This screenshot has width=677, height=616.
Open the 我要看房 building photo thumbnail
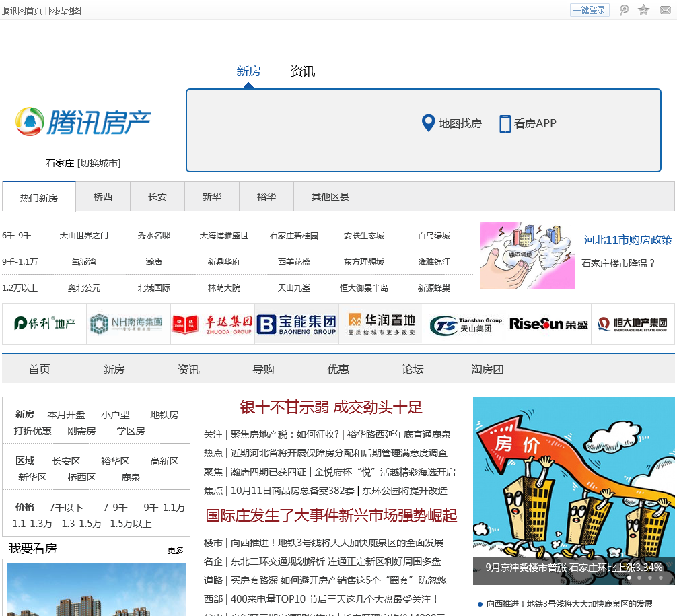pyautogui.click(x=96, y=589)
